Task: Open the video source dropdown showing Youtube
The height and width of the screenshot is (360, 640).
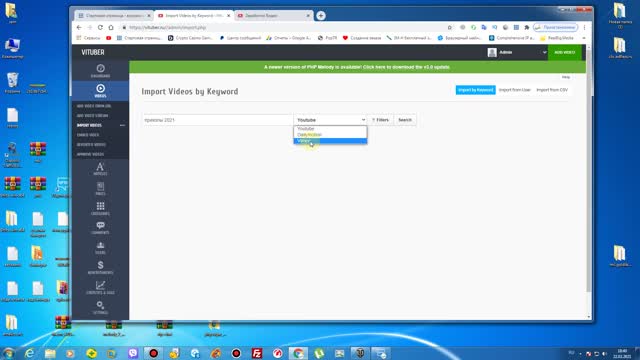Action: click(x=330, y=120)
